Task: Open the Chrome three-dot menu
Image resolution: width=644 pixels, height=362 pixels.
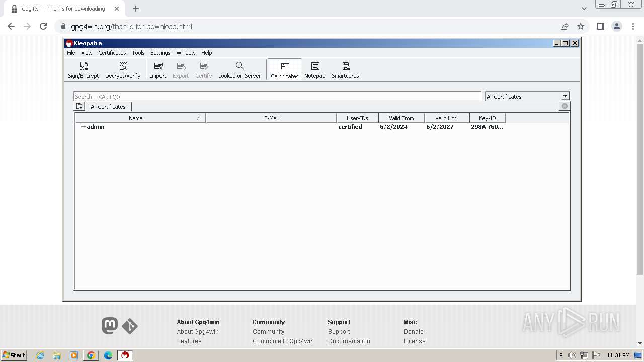Action: tap(633, 26)
